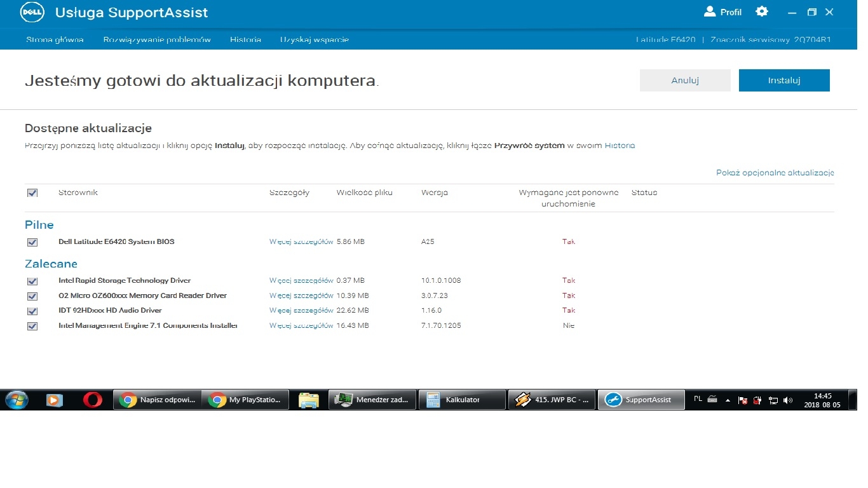The height and width of the screenshot is (488, 868).
Task: Open Uzyskaj wsparcie tab
Action: coord(315,39)
